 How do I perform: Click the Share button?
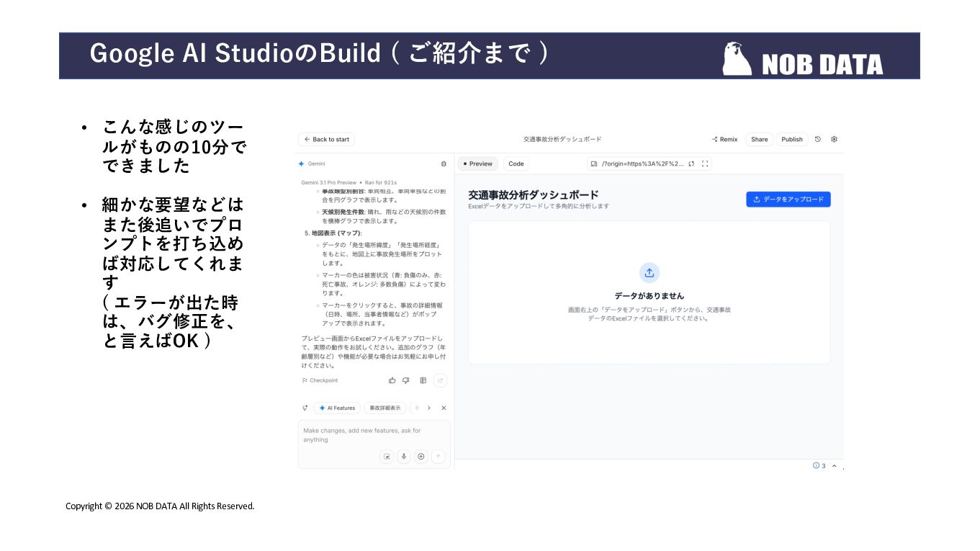[759, 140]
